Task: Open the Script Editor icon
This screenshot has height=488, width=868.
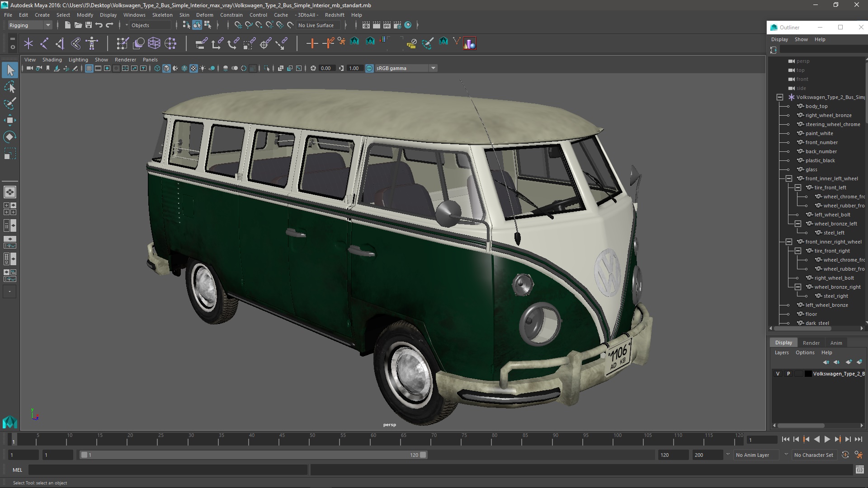Action: [x=859, y=470]
